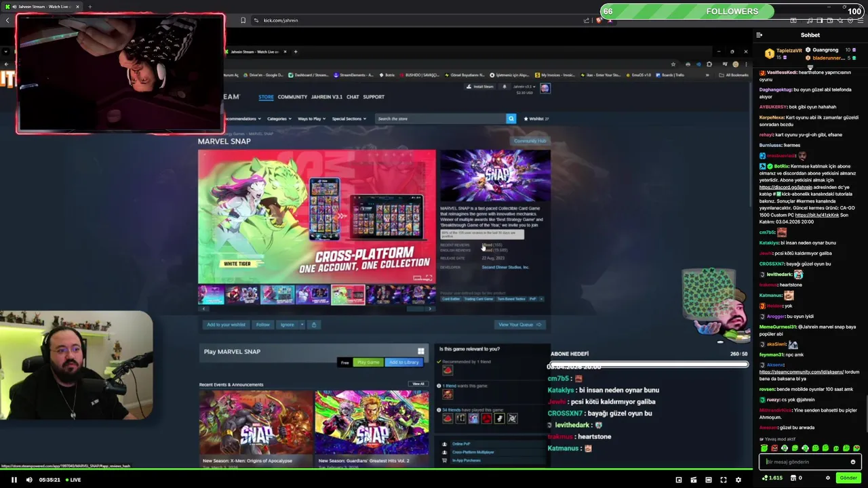
Task: Open the Steam SUPPORT menu
Action: [374, 97]
